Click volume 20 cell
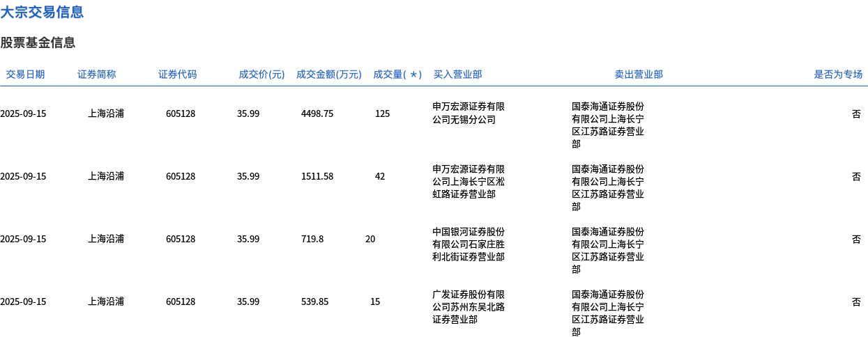The width and height of the screenshot is (868, 337). point(370,239)
